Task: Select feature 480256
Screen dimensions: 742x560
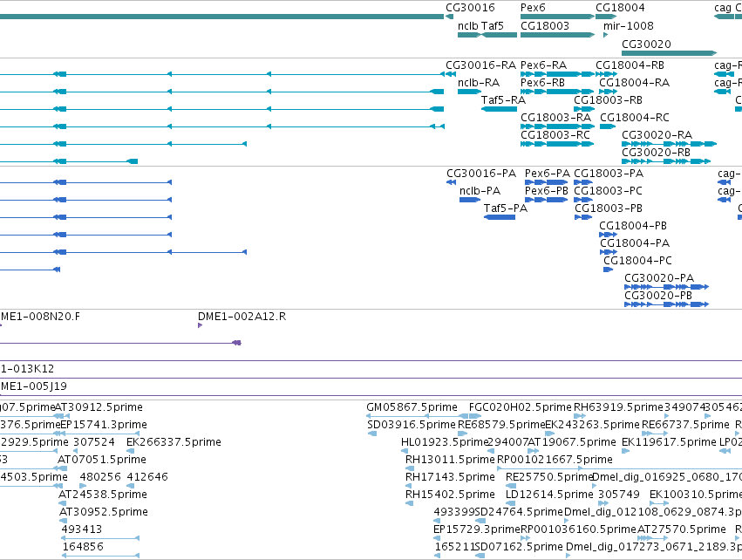Action: (100, 477)
